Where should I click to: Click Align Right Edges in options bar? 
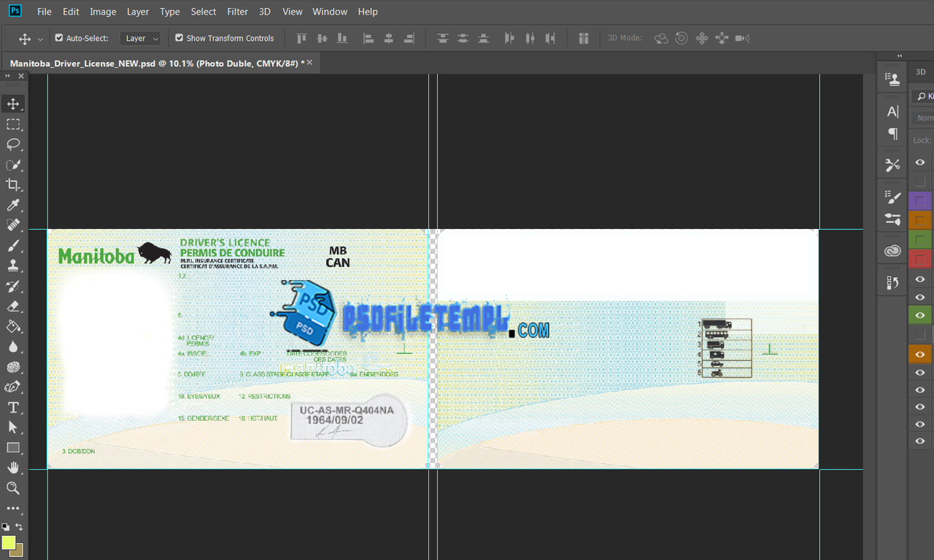pyautogui.click(x=409, y=38)
